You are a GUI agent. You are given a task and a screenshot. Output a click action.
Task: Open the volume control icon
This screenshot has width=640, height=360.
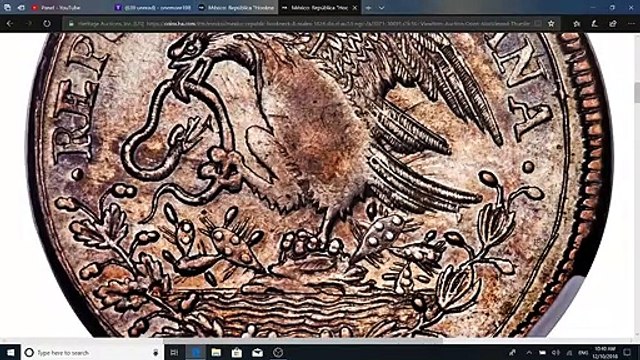click(556, 352)
